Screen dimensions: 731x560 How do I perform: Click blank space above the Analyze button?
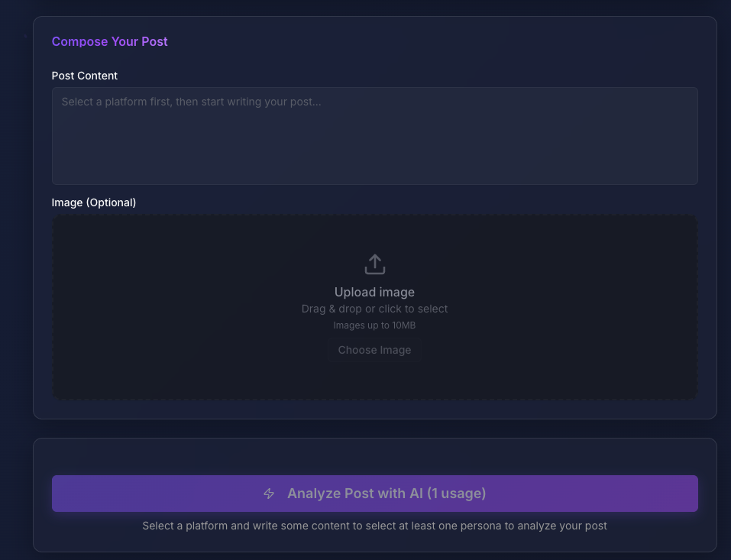click(374, 457)
